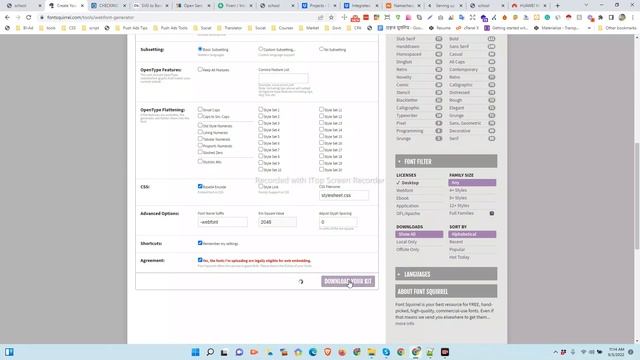Open a new browser tab with plus
640x360 pixels.
[557, 6]
